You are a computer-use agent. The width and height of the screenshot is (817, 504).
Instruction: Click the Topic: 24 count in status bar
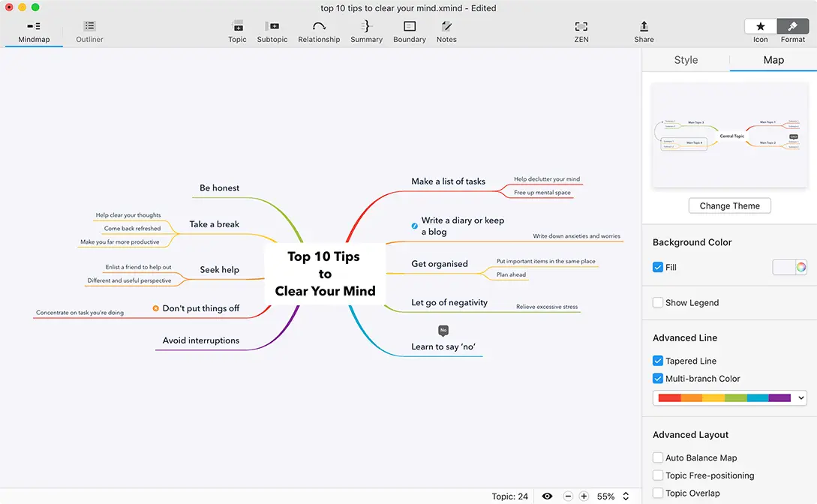tap(509, 496)
